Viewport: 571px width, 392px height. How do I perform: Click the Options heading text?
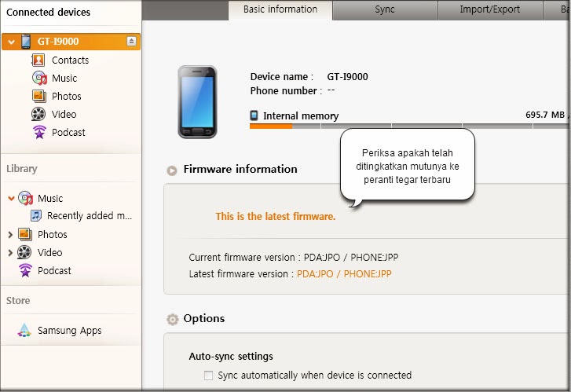click(204, 318)
